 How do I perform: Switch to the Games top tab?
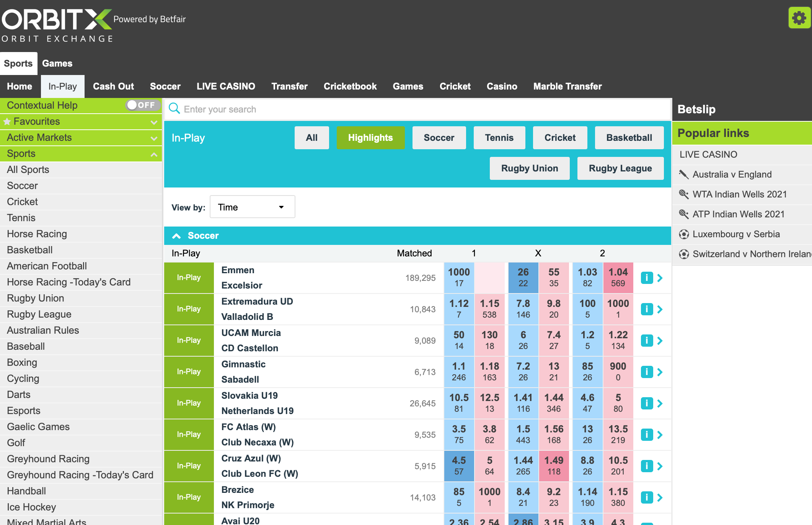click(57, 64)
